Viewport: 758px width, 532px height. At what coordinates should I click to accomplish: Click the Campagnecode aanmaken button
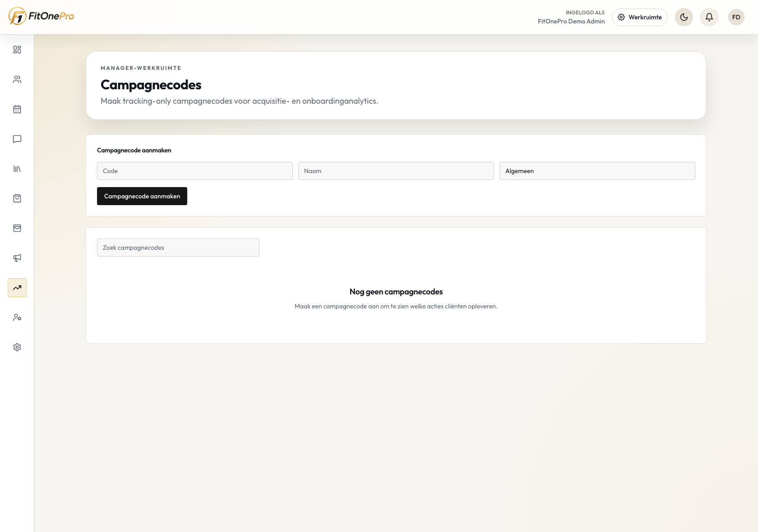142,196
